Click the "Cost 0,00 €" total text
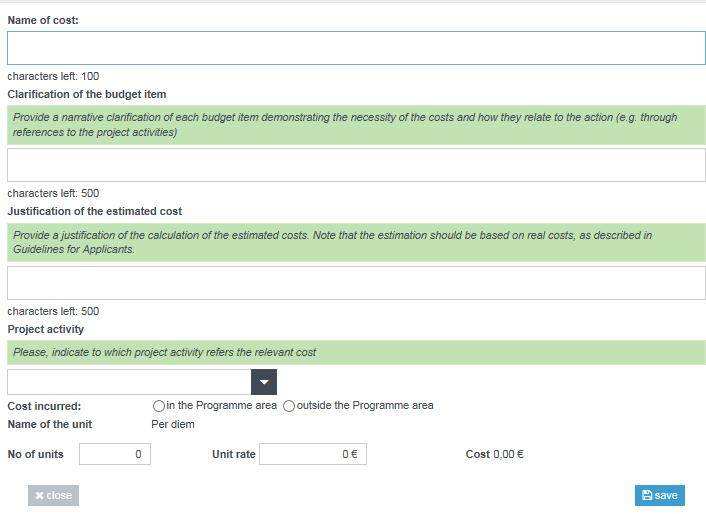This screenshot has width=706, height=514. pos(494,454)
